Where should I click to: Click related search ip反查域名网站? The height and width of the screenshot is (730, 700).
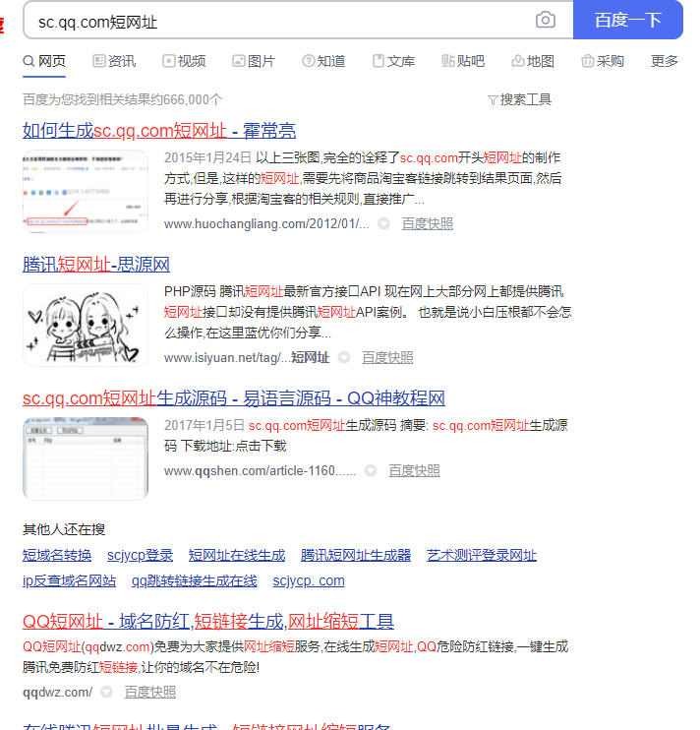(69, 580)
